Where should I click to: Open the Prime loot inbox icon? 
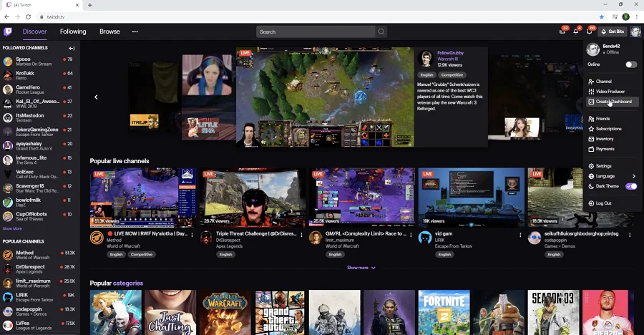[562, 31]
